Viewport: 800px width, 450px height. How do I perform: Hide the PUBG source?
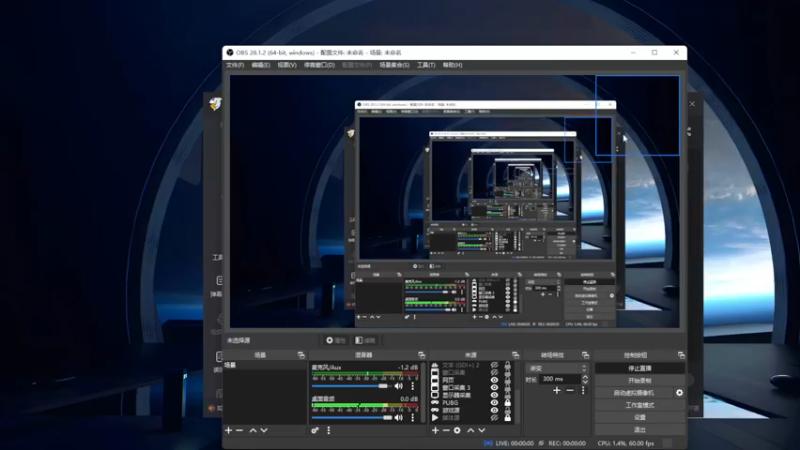494,403
